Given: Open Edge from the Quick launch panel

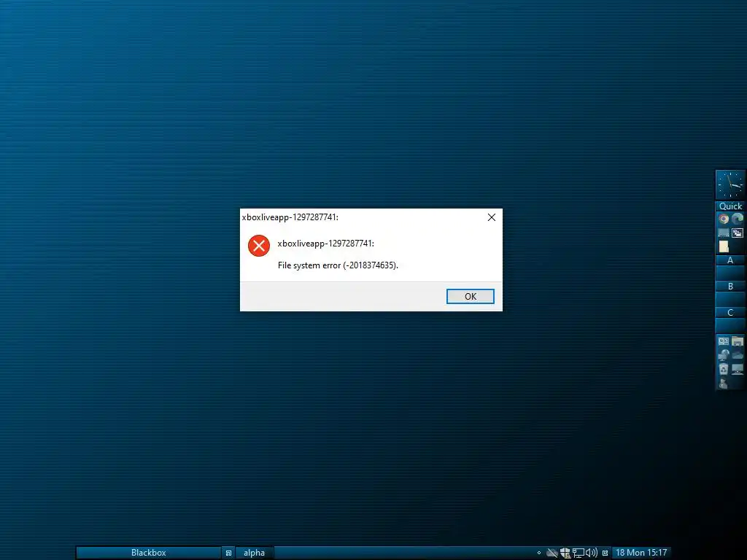Looking at the screenshot, I should pyautogui.click(x=738, y=219).
